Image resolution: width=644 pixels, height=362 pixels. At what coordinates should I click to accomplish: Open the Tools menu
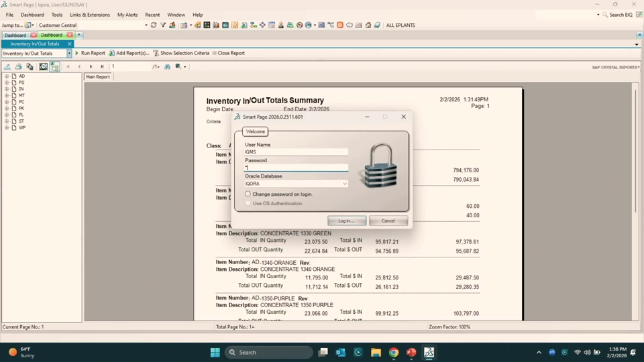coord(56,15)
